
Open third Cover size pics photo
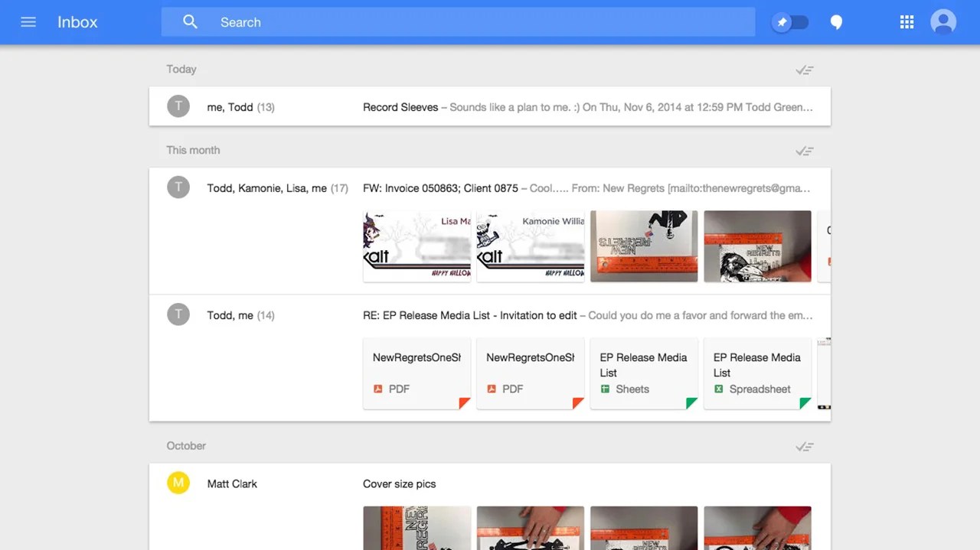click(644, 528)
